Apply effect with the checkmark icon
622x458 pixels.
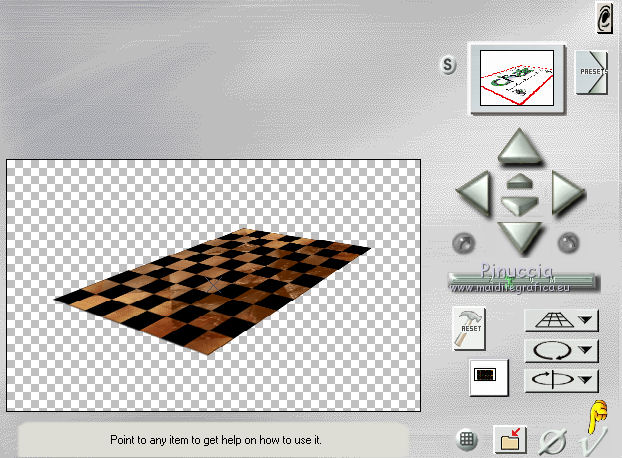pos(593,441)
